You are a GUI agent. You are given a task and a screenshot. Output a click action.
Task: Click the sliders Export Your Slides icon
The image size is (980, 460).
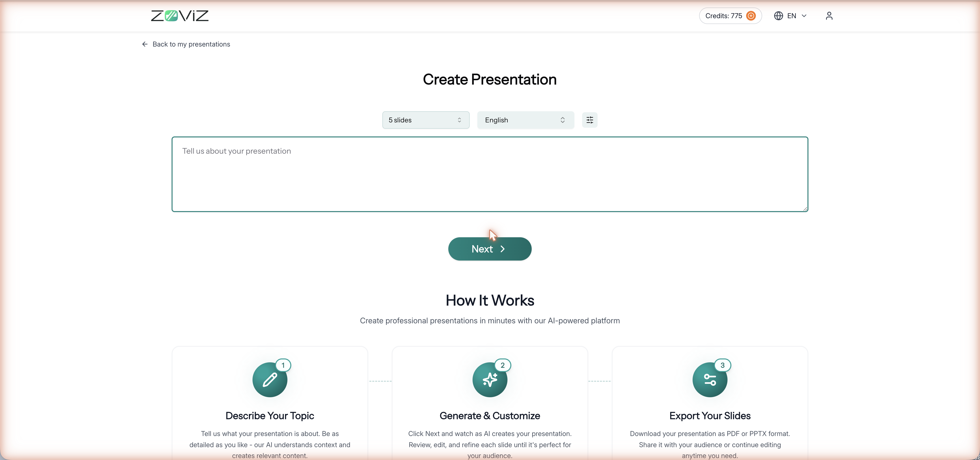point(710,380)
